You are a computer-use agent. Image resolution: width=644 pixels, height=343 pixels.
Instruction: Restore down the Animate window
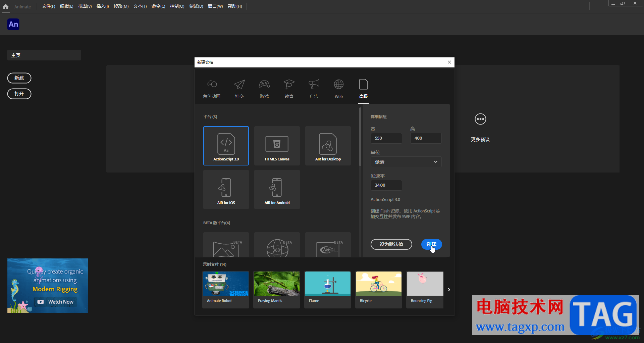[623, 3]
